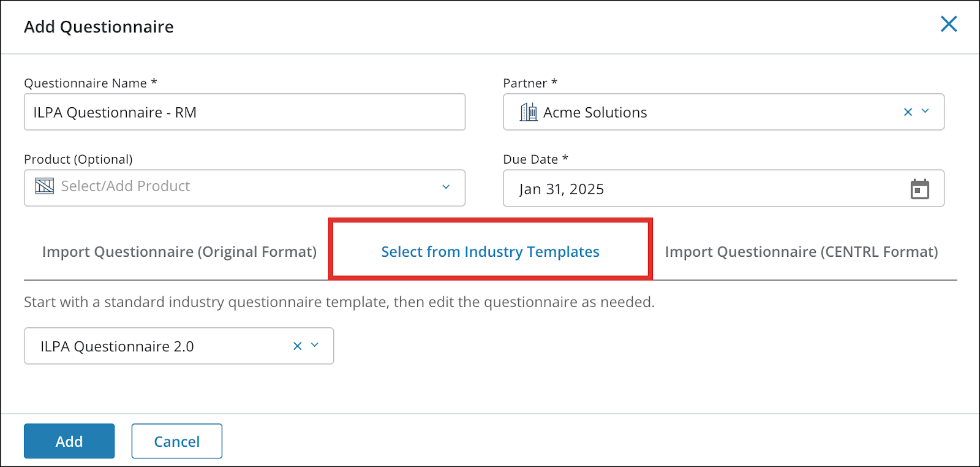
Task: Expand the Partner dropdown chevron
Action: click(925, 111)
